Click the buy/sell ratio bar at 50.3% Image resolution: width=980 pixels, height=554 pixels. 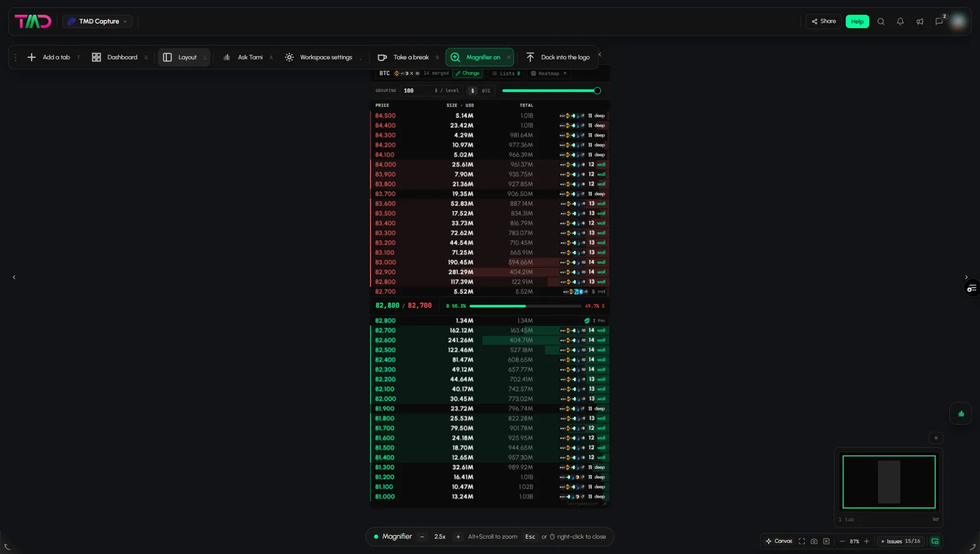pos(526,306)
